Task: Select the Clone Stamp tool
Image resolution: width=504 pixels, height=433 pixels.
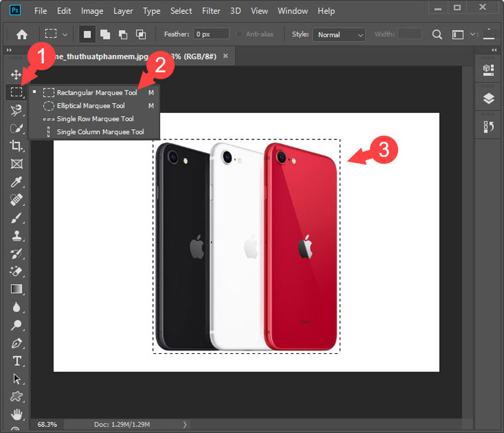Action: [16, 236]
